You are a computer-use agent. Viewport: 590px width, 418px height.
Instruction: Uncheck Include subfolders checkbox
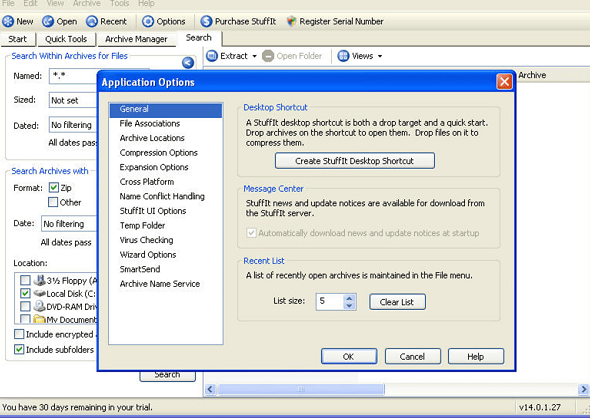pos(19,349)
